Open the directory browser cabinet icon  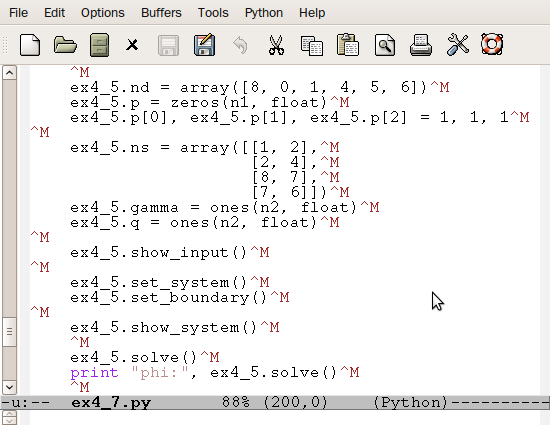[x=100, y=45]
